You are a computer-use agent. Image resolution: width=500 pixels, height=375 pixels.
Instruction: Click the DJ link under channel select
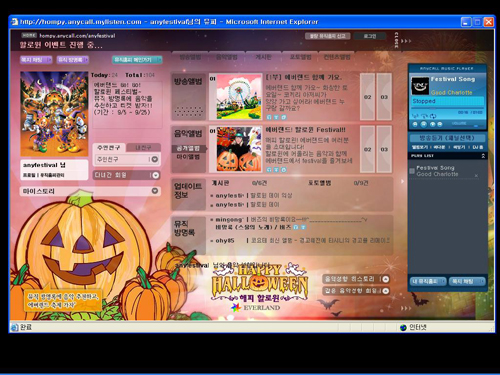pyautogui.click(x=478, y=147)
